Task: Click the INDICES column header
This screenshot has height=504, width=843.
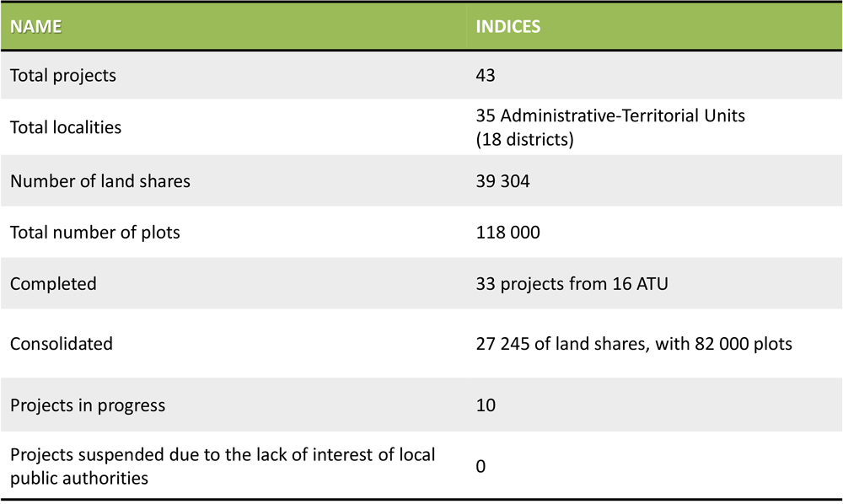Action: pyautogui.click(x=508, y=26)
